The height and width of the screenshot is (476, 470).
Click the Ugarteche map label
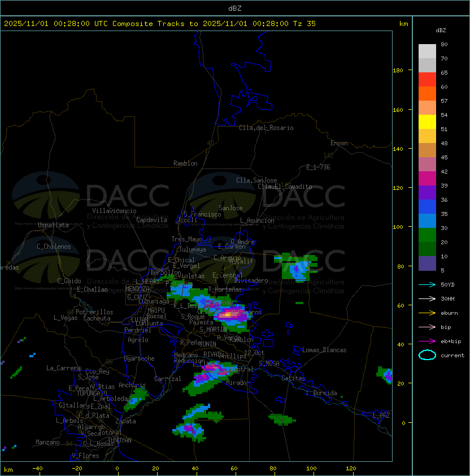[140, 358]
